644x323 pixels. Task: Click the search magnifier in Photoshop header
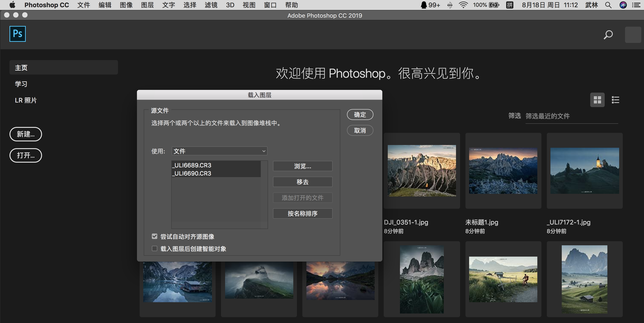coord(608,35)
